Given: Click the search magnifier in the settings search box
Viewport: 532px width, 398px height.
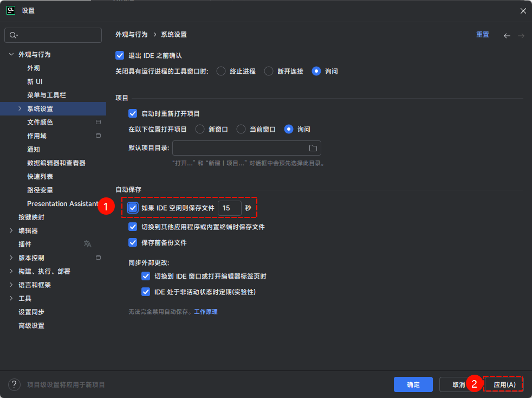Looking at the screenshot, I should [12, 35].
